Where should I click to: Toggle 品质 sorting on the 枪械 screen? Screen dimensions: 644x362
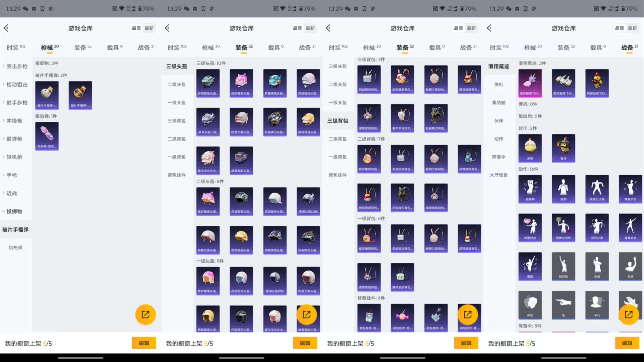(136, 28)
